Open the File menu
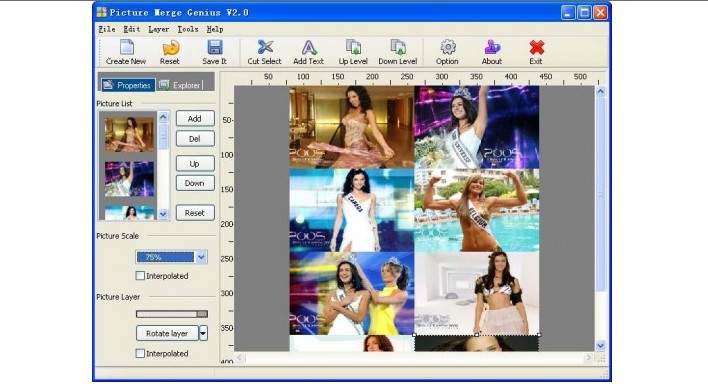 pyautogui.click(x=107, y=29)
